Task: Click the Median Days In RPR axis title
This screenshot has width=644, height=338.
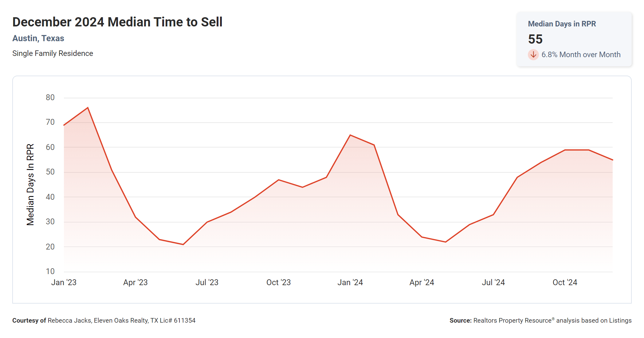Action: (30, 185)
